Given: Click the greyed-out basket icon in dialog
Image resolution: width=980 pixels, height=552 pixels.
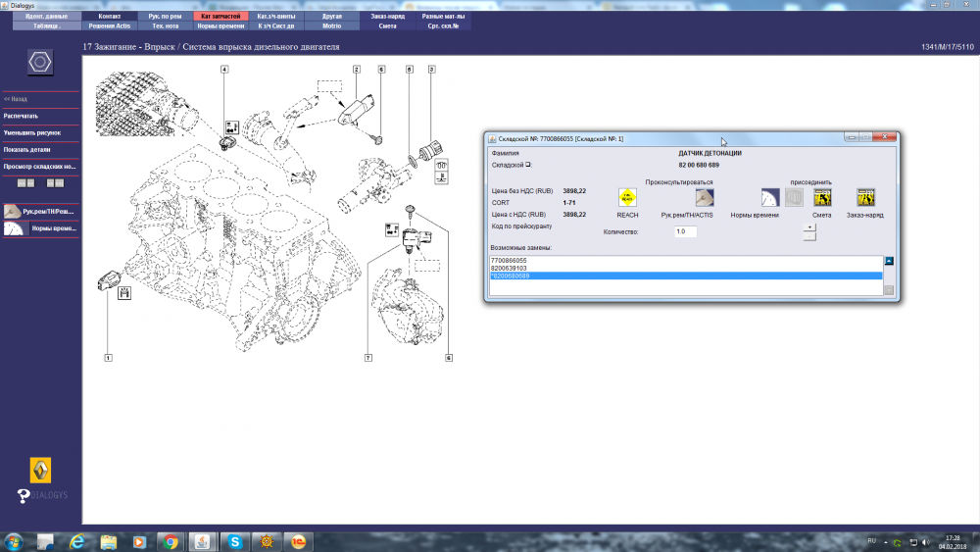Looking at the screenshot, I should tap(794, 197).
